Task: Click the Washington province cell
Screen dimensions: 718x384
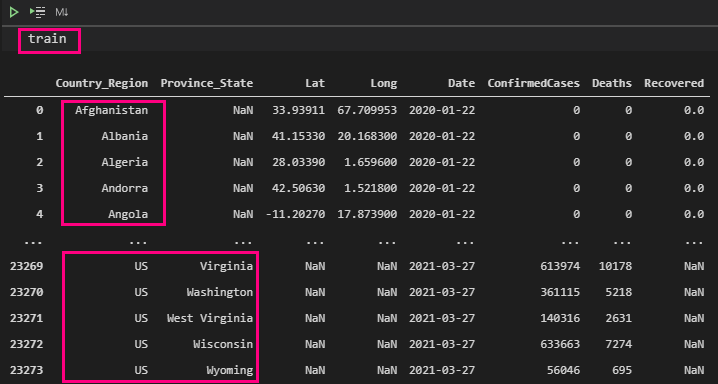Action: [220, 292]
